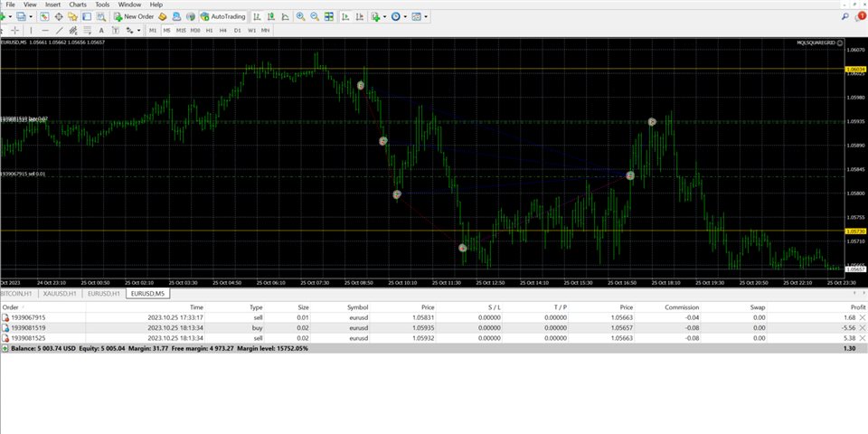868x434 pixels.
Task: Open the Strategy Tester magnifier icon
Action: 101,16
